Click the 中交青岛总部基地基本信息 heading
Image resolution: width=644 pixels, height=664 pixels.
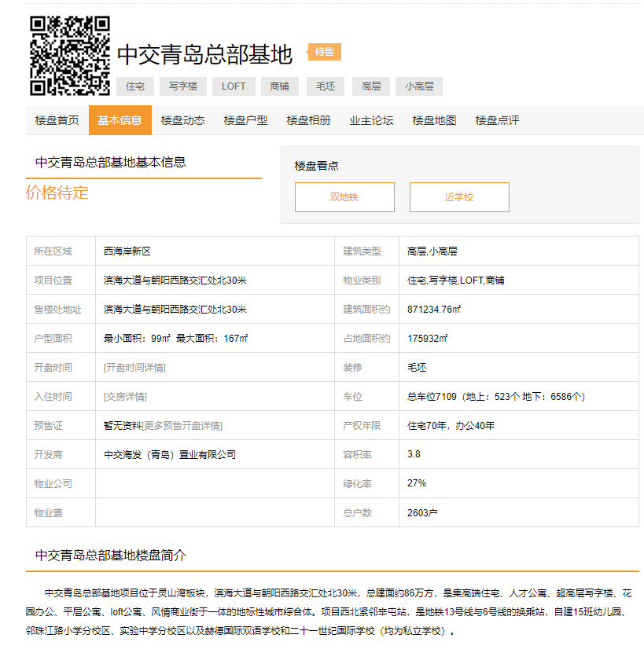click(x=111, y=162)
